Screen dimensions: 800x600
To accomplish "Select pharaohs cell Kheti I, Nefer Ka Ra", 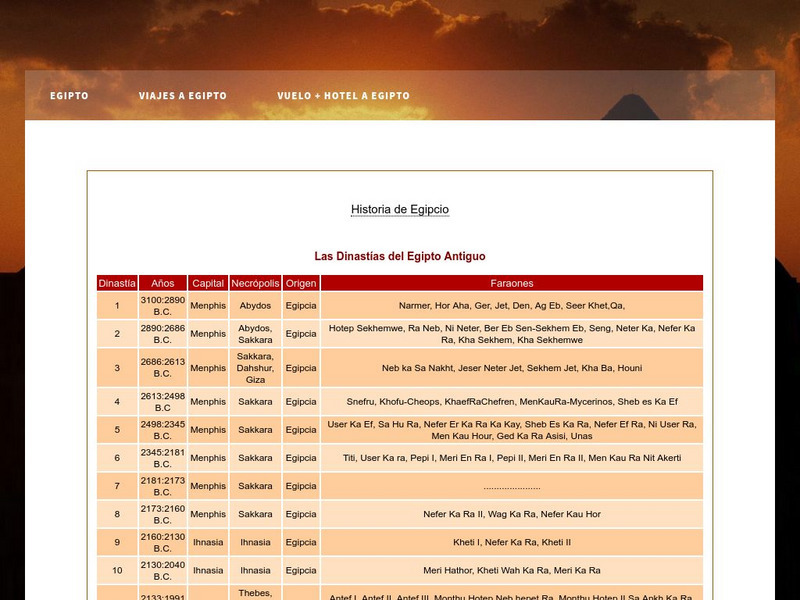I will 512,542.
